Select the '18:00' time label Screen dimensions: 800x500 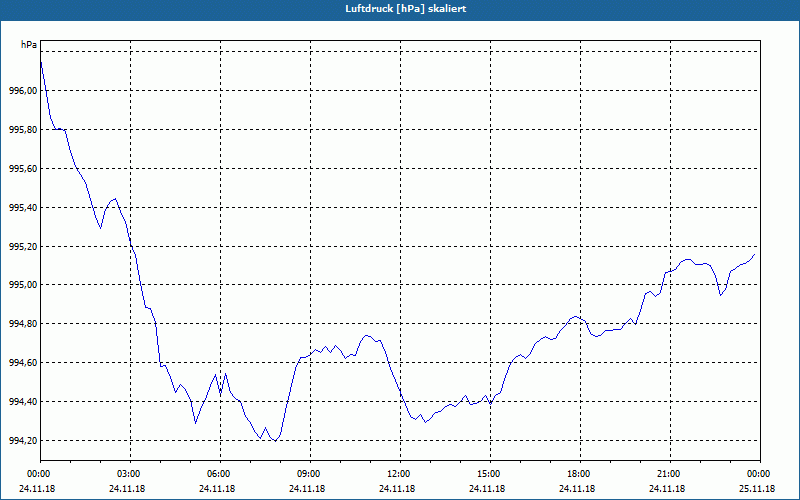coord(580,474)
